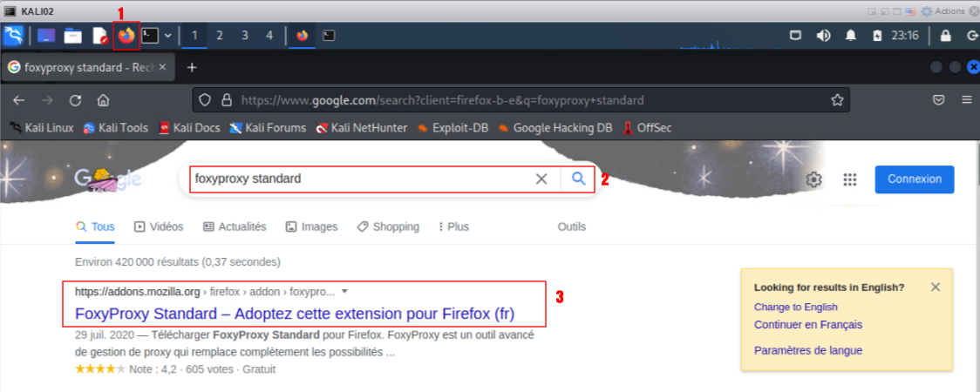Switch to the Images results tab
This screenshot has width=980, height=392.
(311, 226)
